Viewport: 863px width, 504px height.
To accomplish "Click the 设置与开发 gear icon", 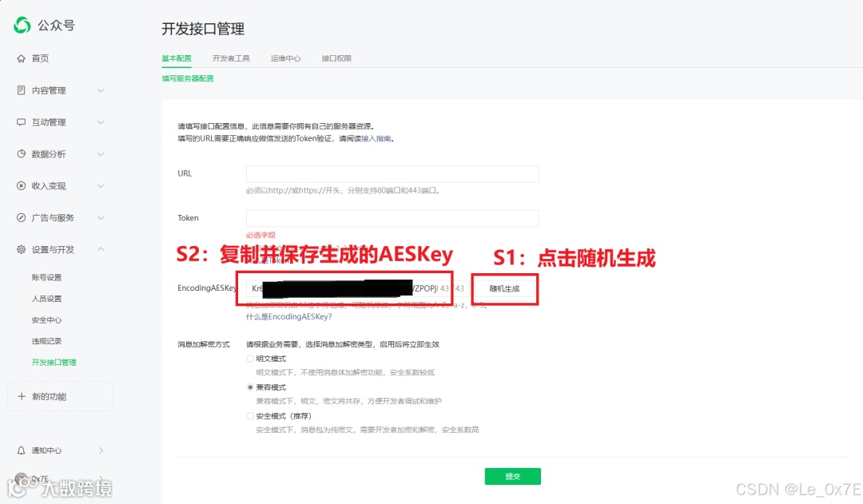I will coord(21,250).
